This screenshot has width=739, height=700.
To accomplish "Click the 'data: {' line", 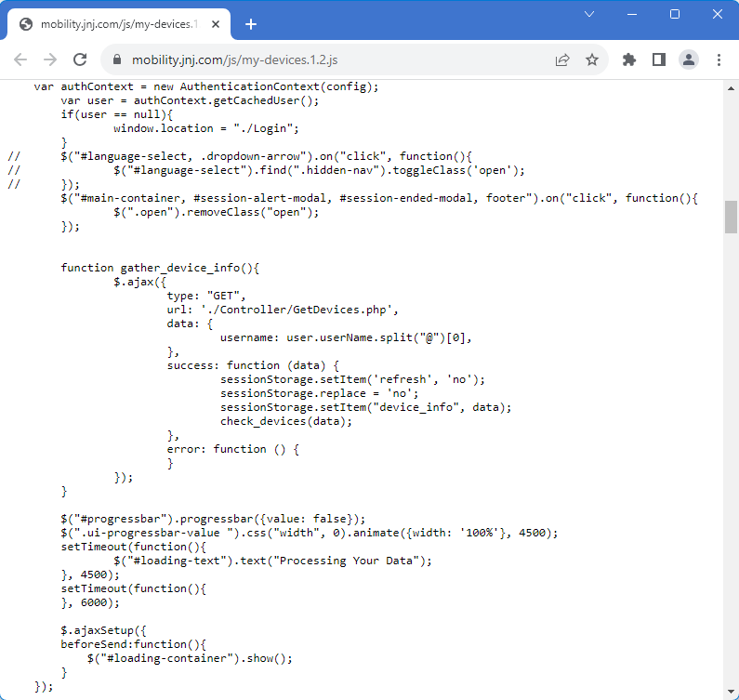I will pos(190,324).
